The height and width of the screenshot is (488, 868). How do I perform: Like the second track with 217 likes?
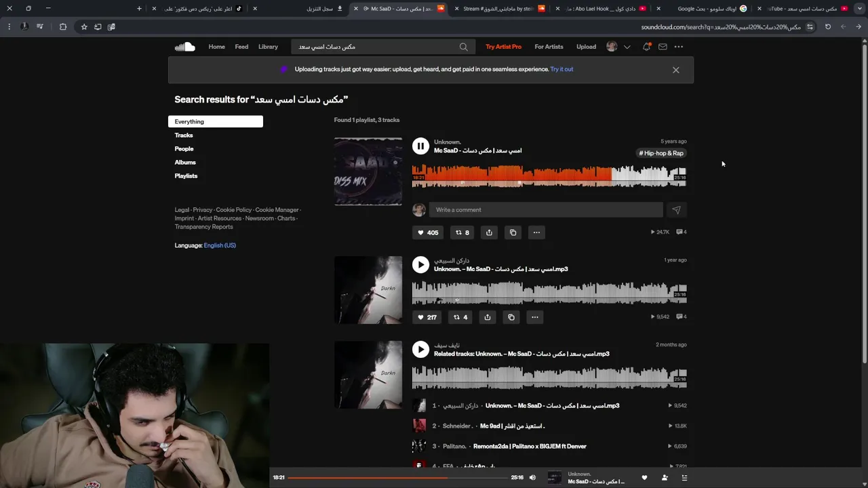tap(427, 317)
